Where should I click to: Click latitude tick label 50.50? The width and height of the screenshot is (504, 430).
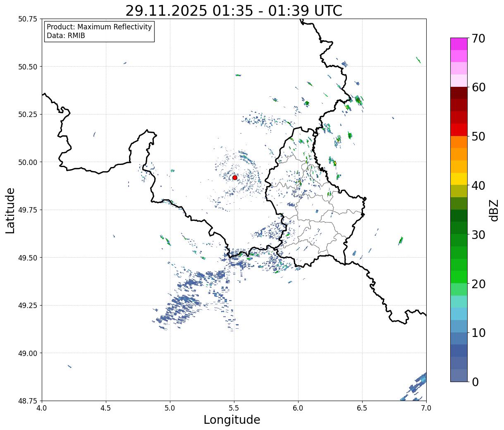click(27, 67)
